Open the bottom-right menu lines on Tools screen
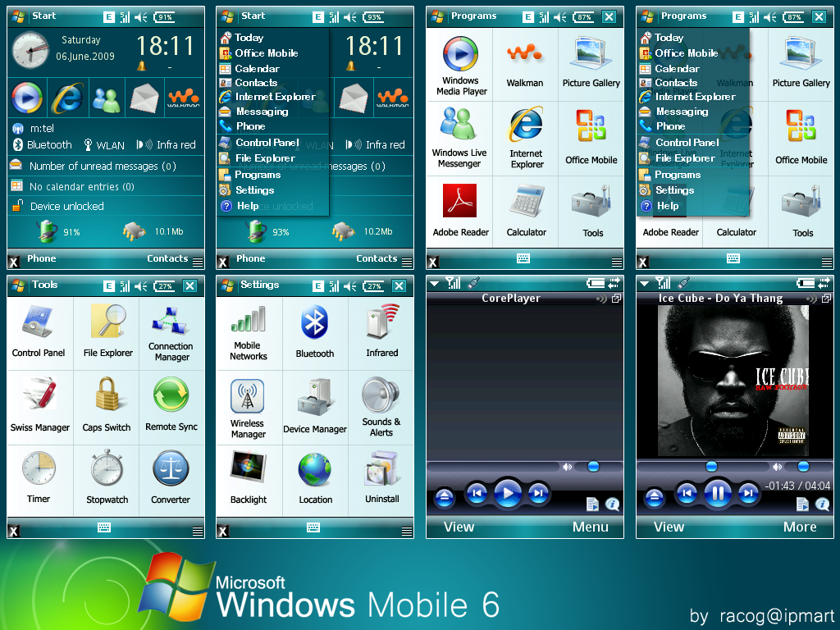The image size is (840, 630). click(198, 532)
